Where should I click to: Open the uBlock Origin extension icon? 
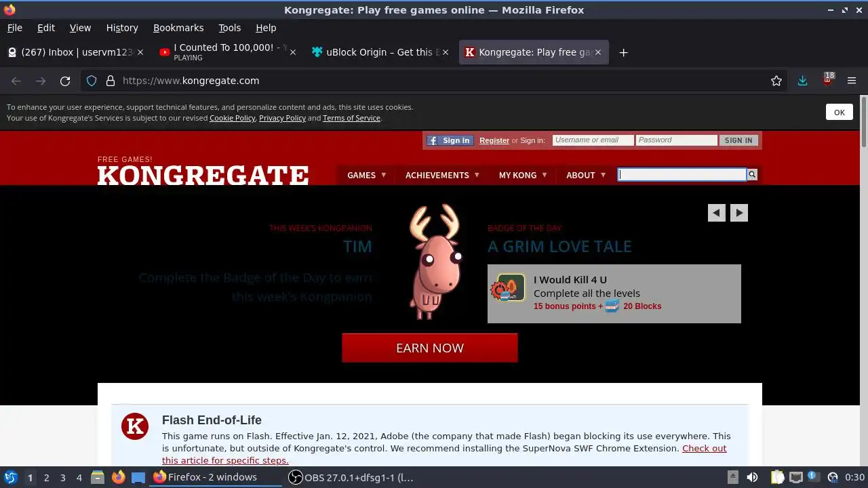pos(827,79)
